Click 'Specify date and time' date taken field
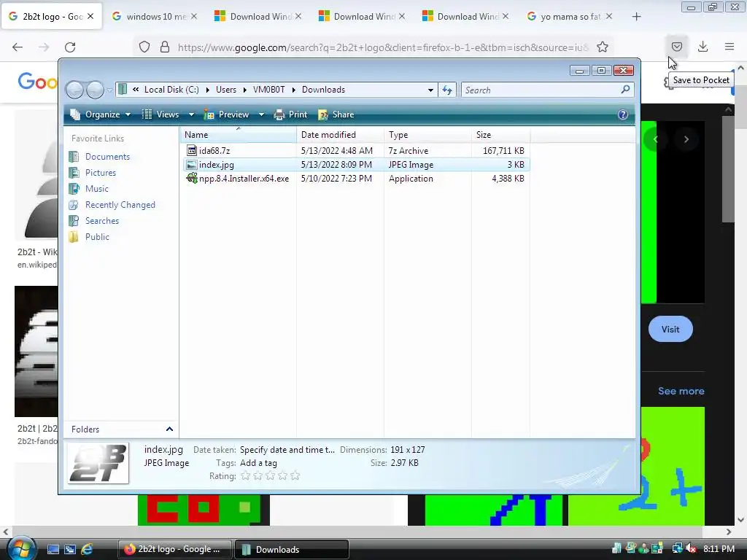The width and height of the screenshot is (747, 560). click(287, 449)
